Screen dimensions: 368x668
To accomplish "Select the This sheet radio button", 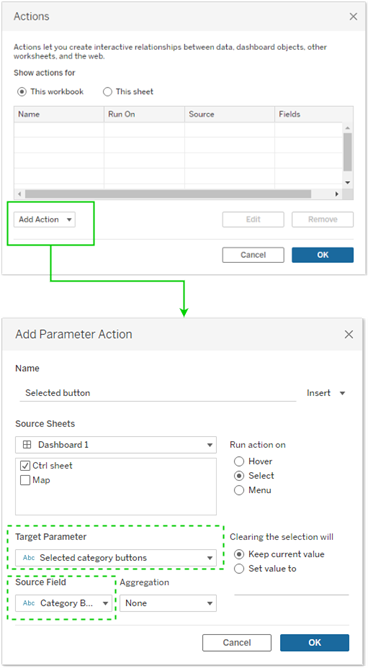I will tap(107, 92).
